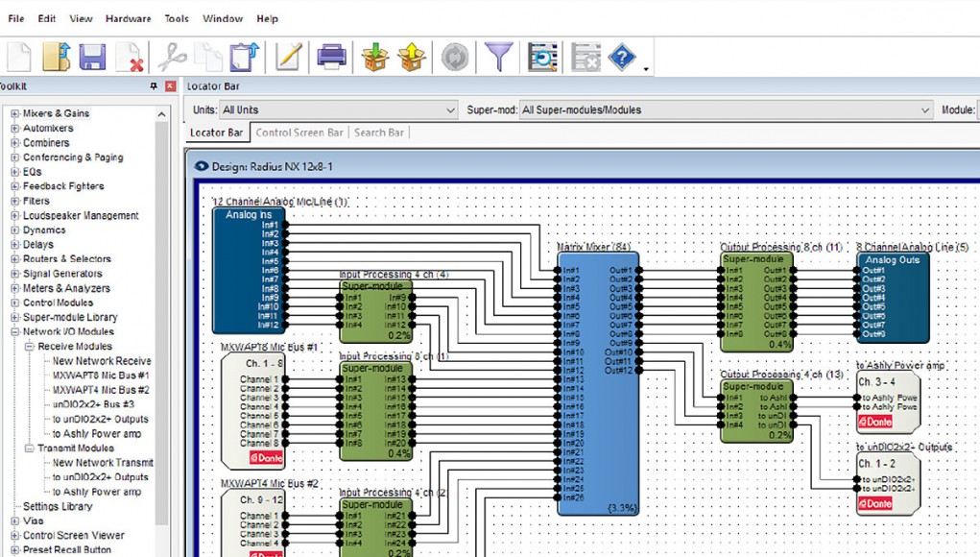Image resolution: width=980 pixels, height=557 pixels.
Task: Collapse the Receive Modules branch
Action: tap(30, 347)
